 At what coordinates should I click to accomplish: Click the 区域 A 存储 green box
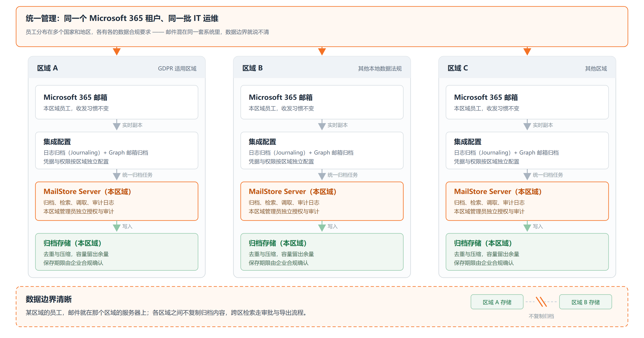497,302
